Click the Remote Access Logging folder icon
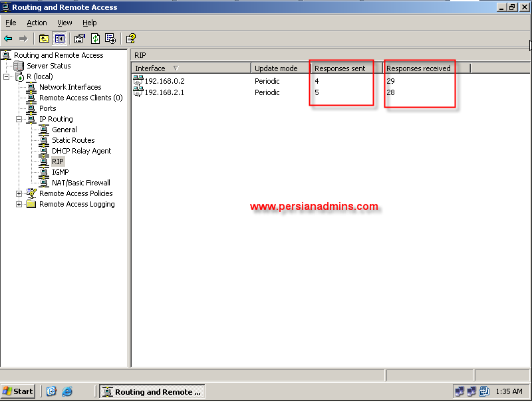The height and width of the screenshot is (402, 532). tap(31, 204)
